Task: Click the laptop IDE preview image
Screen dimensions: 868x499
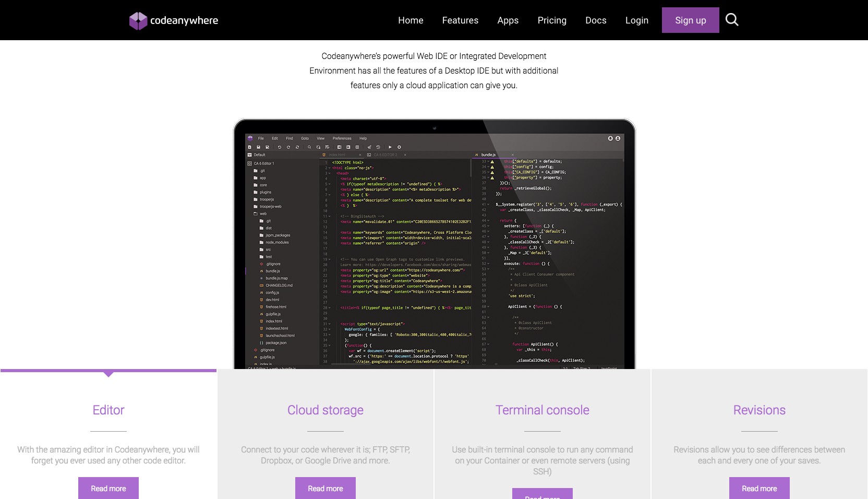Action: (434, 244)
